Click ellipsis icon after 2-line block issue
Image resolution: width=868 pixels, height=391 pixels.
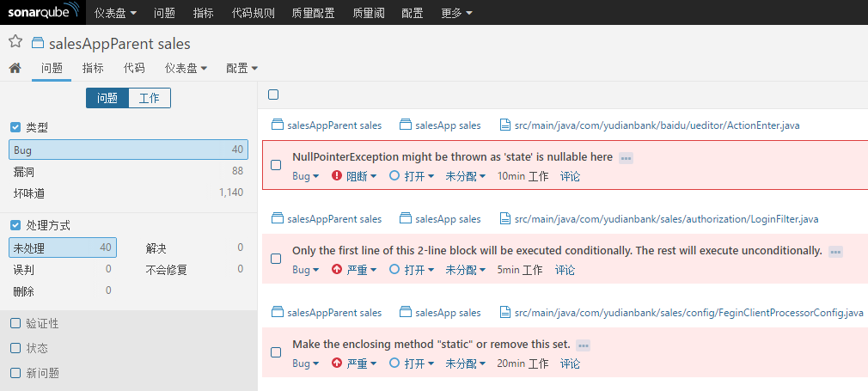pos(835,252)
